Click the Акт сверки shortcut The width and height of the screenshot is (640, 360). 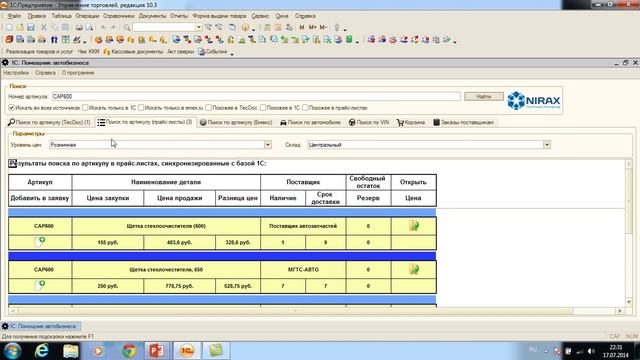point(180,52)
